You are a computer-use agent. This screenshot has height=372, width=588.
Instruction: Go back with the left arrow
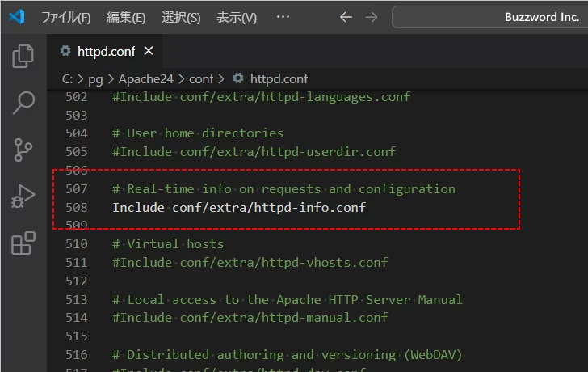pyautogui.click(x=346, y=17)
